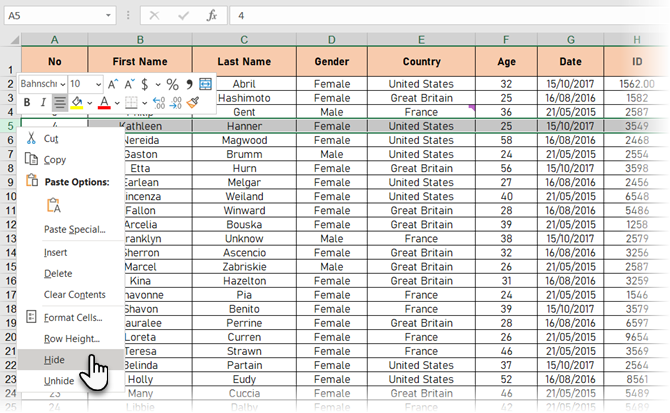Apply borders from the mini toolbar
The image size is (670, 413).
click(131, 103)
